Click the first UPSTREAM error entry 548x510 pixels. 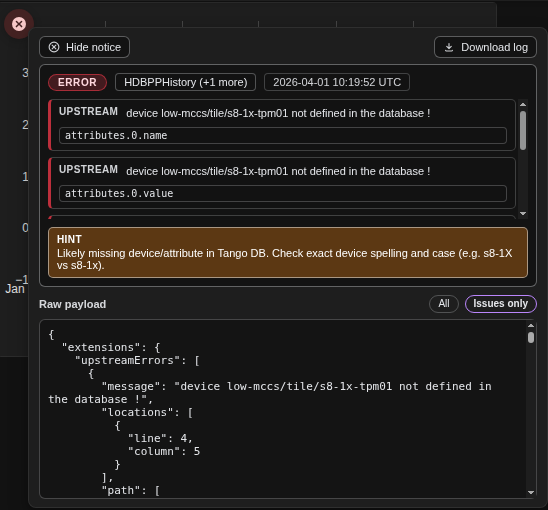(282, 125)
